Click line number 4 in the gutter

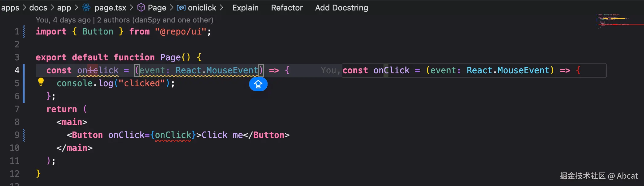tap(17, 70)
